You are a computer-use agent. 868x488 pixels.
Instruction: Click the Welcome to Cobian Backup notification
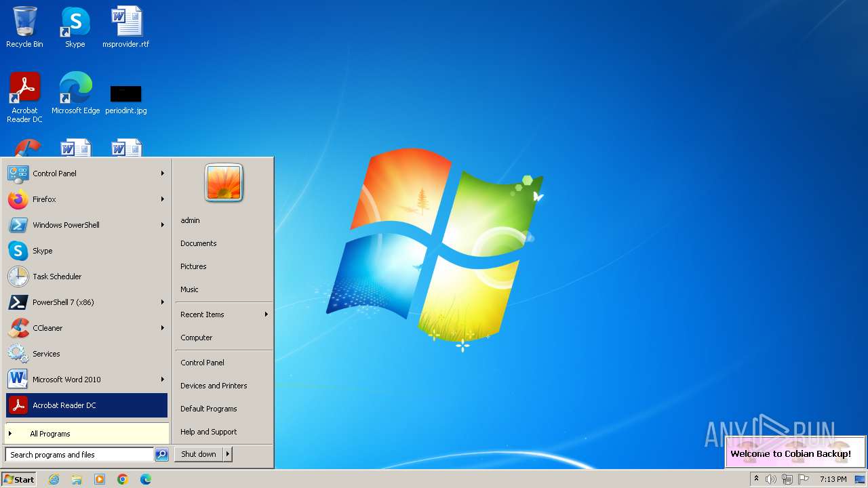795,452
